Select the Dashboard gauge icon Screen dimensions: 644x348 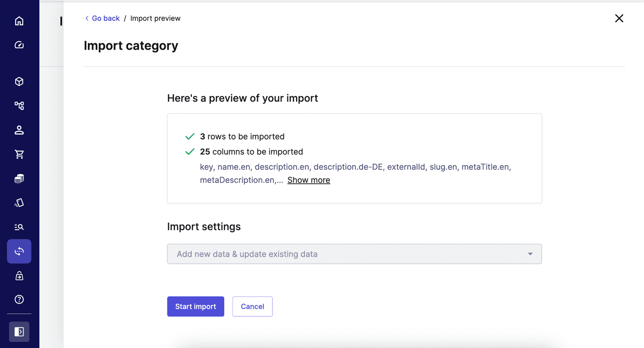[x=19, y=44]
